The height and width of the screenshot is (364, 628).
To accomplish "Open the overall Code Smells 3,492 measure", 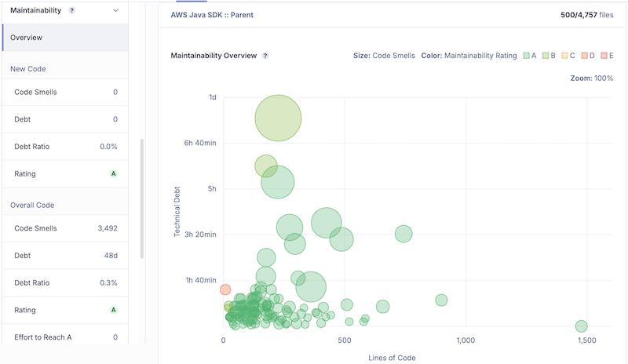I will click(64, 228).
